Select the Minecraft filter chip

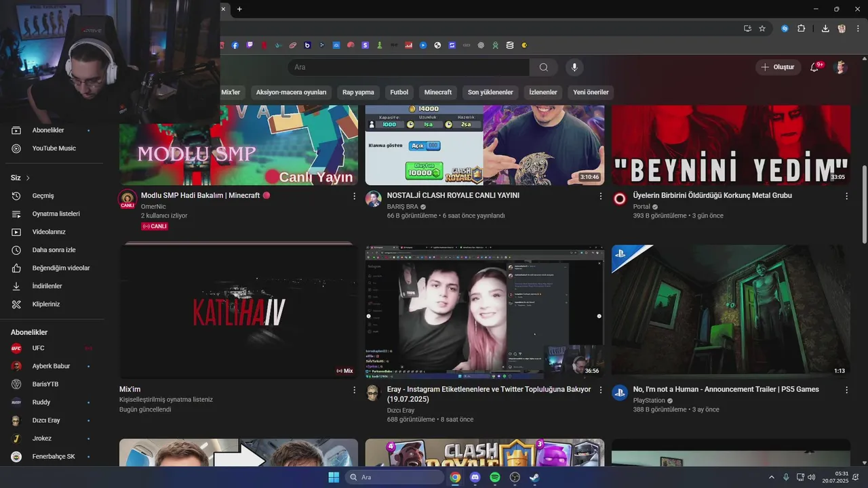[x=438, y=92]
